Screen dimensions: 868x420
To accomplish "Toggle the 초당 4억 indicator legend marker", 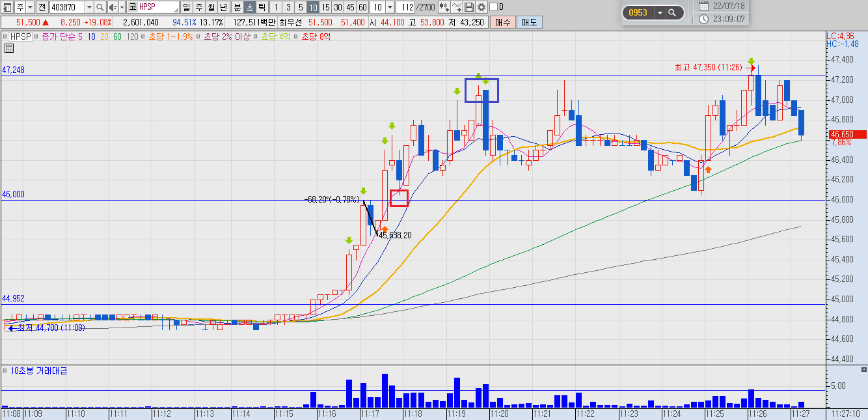I will (255, 36).
